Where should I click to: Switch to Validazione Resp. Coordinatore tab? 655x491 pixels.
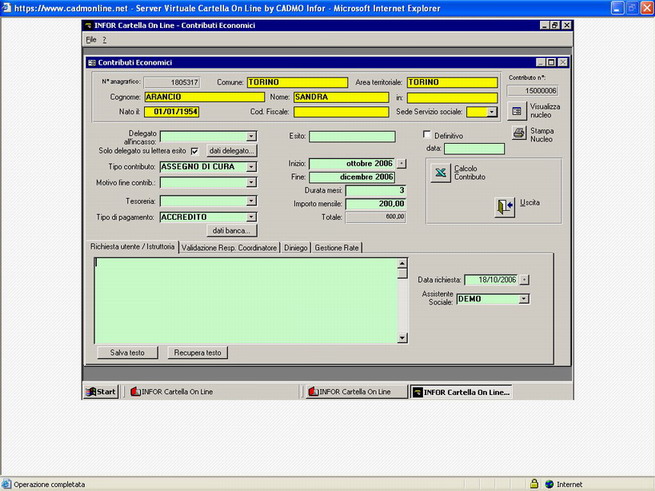tap(229, 248)
